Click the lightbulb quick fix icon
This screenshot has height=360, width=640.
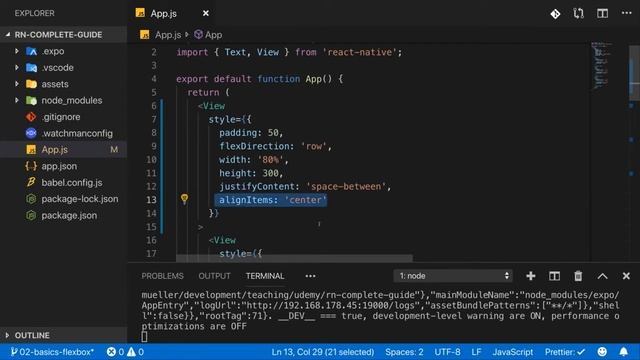[184, 199]
